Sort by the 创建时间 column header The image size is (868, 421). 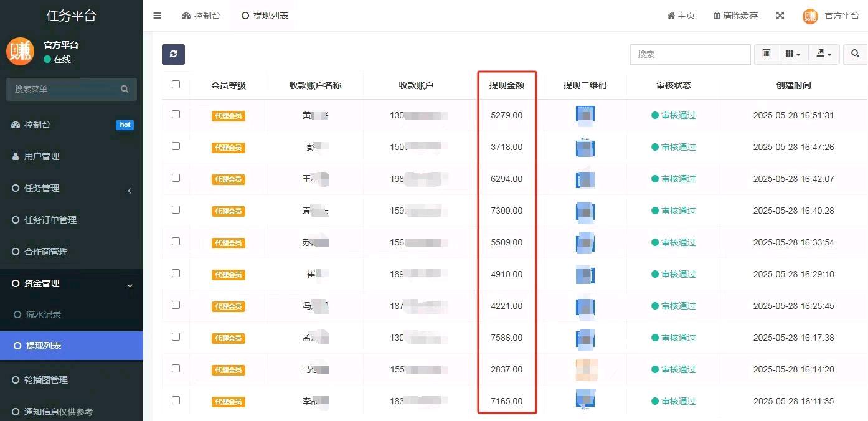pos(793,85)
